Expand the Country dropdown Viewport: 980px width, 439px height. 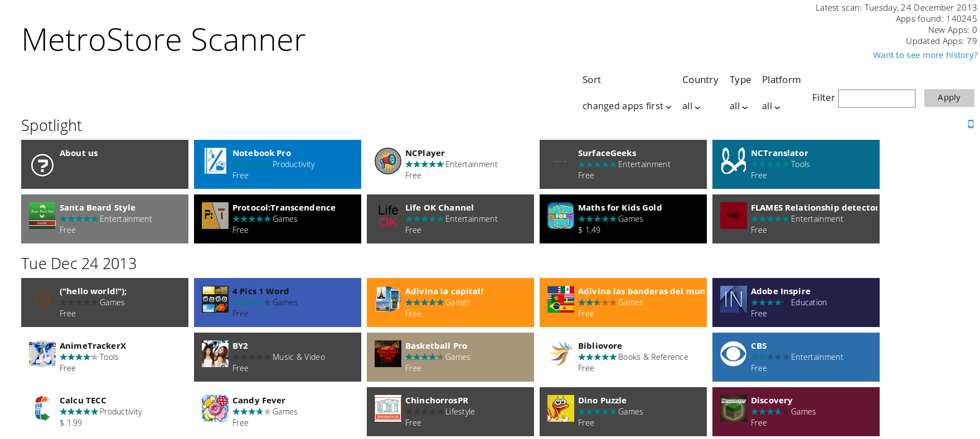[691, 106]
